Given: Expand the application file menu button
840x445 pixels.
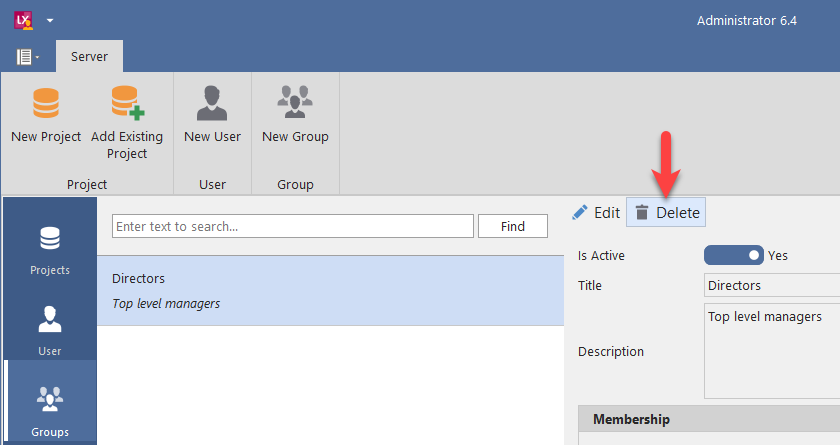Looking at the screenshot, I should 27,57.
